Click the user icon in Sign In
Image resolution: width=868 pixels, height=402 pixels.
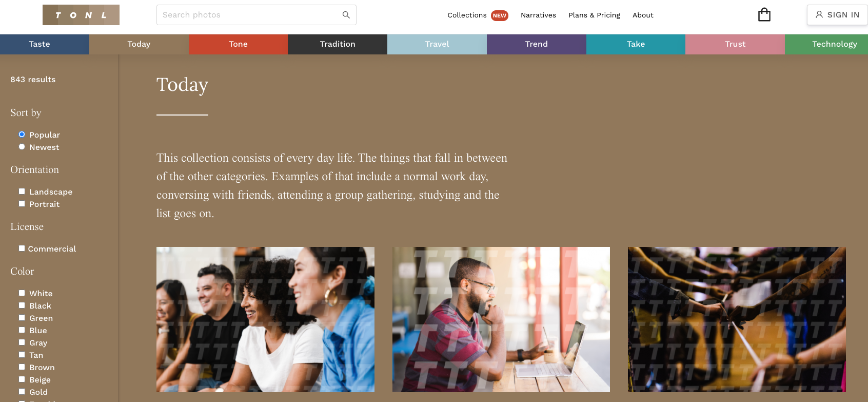coord(819,14)
